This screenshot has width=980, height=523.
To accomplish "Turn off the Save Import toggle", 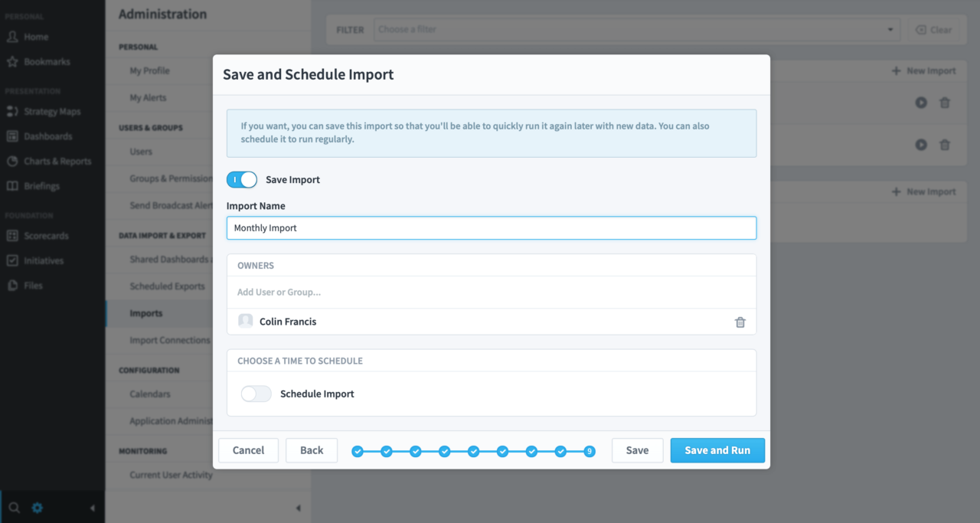I will pyautogui.click(x=242, y=180).
